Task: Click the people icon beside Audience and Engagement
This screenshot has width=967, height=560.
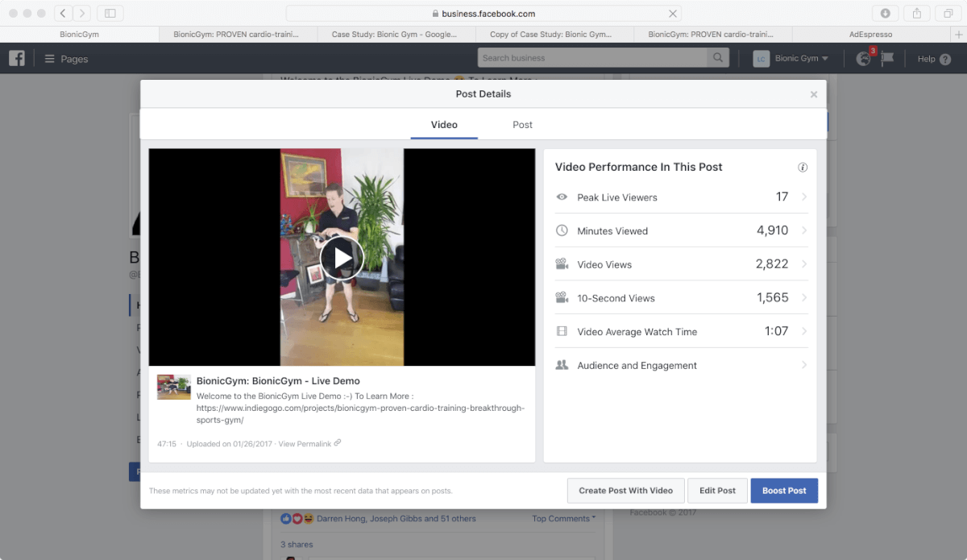Action: tap(562, 365)
